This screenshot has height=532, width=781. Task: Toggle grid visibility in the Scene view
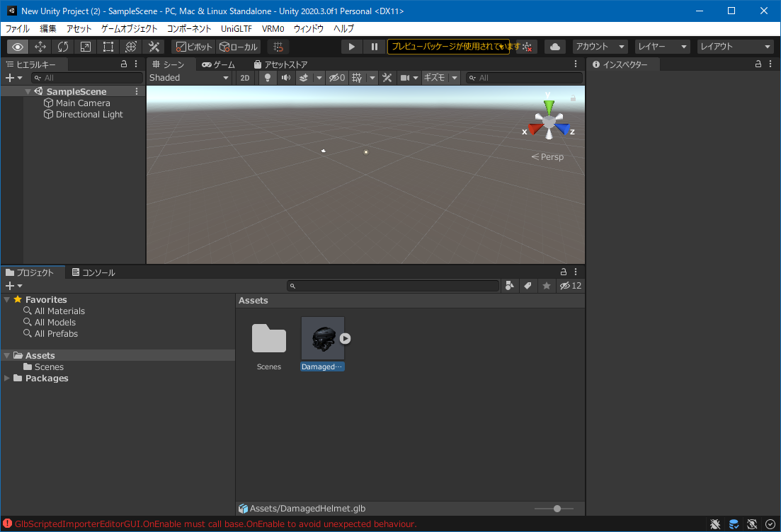[x=357, y=78]
